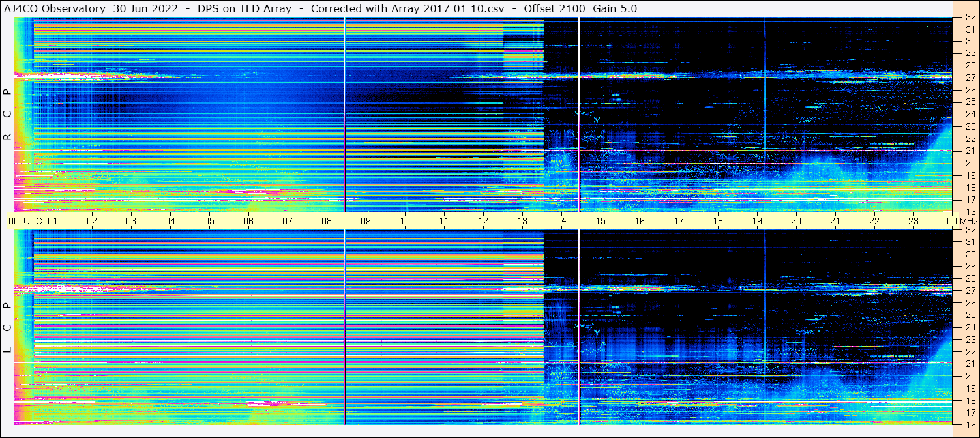This screenshot has width=980, height=438.
Task: Select the '04' hour tick label
Action: tap(170, 221)
